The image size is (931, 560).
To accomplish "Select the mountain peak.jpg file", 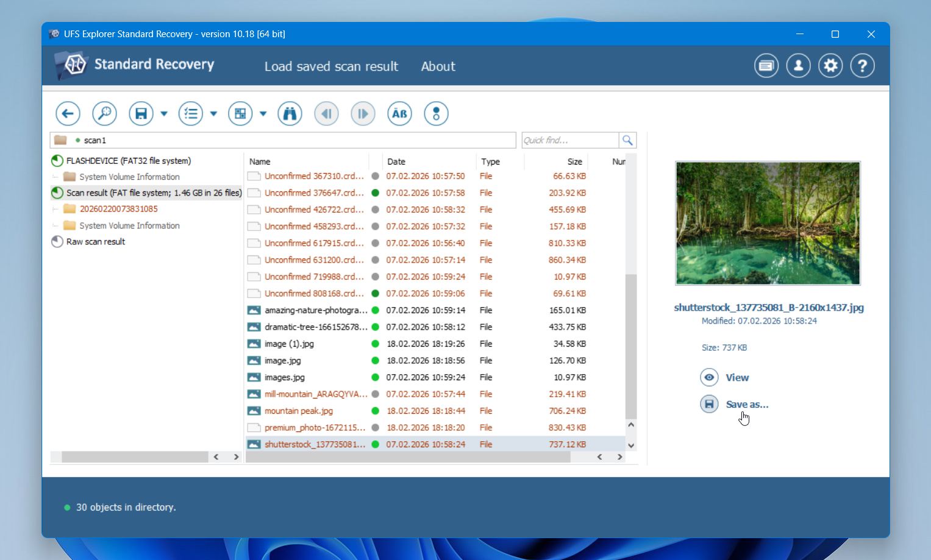I will coord(299,411).
